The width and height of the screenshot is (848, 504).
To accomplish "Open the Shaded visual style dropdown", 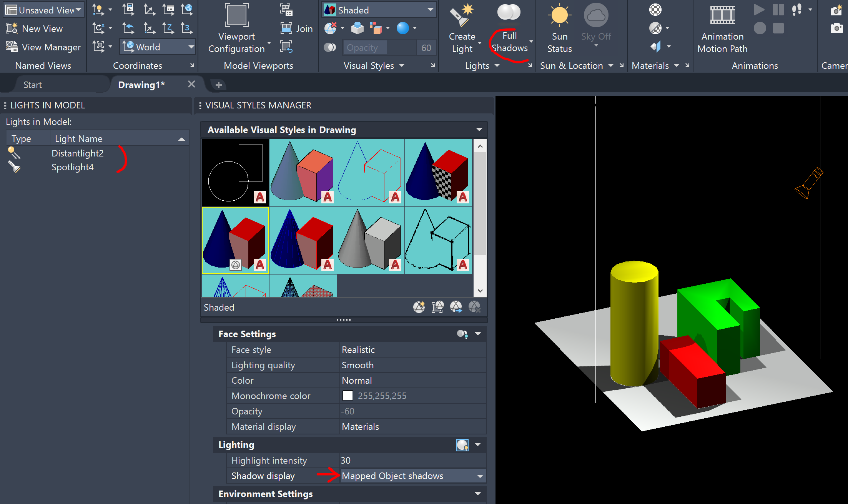I will pos(430,10).
